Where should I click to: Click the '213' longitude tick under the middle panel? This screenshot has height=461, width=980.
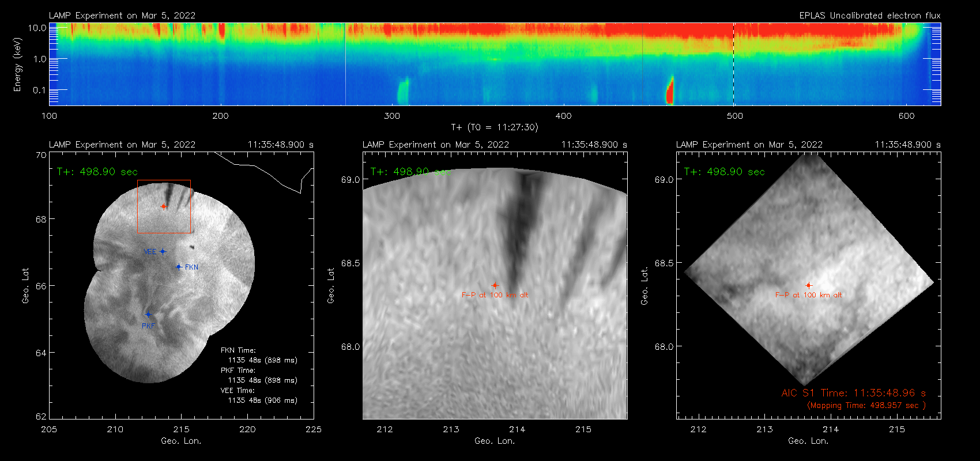coord(451,429)
